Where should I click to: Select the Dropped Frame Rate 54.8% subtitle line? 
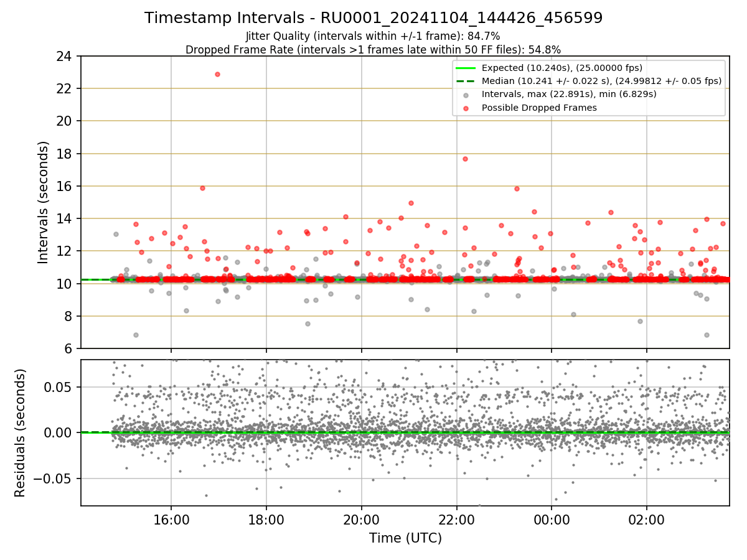pyautogui.click(x=374, y=50)
